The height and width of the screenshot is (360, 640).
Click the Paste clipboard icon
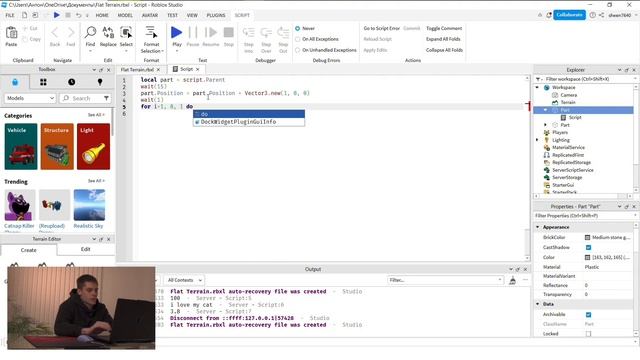pos(11,33)
